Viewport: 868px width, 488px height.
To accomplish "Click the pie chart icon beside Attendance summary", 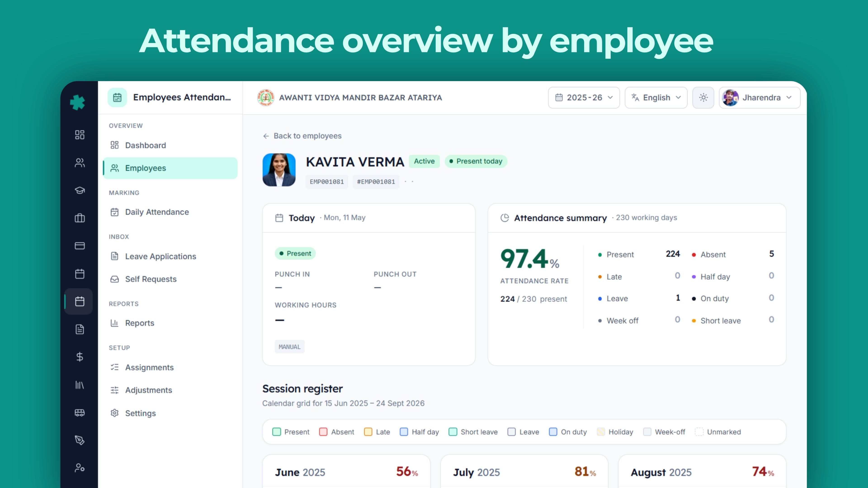I will coord(505,218).
